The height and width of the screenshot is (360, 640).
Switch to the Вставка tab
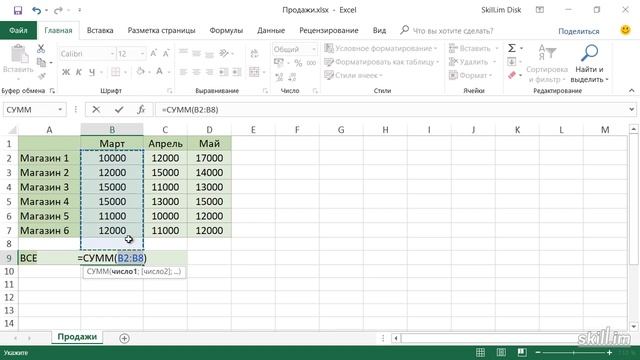[100, 31]
